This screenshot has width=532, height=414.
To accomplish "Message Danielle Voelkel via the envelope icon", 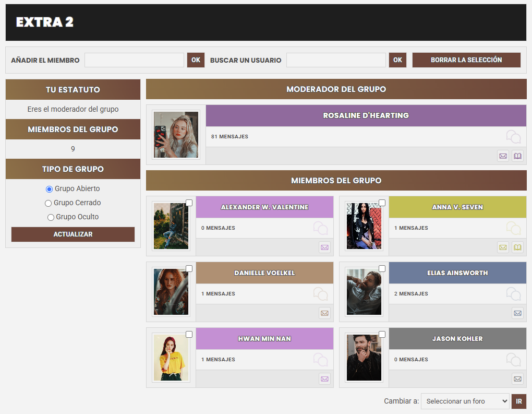I will [325, 313].
